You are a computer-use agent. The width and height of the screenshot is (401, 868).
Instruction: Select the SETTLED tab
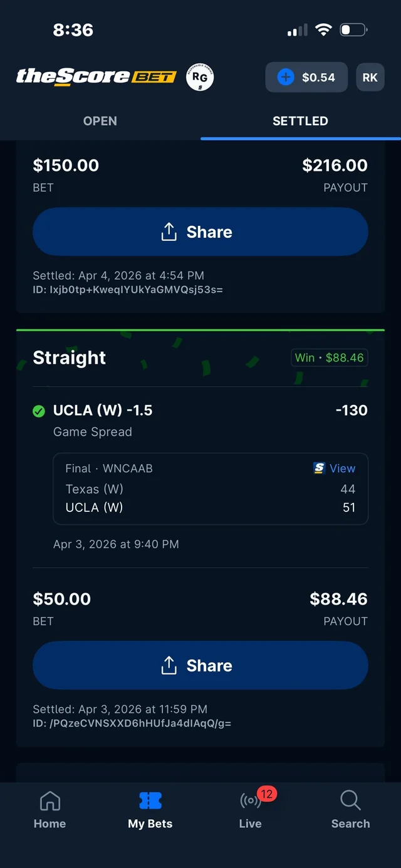[300, 121]
